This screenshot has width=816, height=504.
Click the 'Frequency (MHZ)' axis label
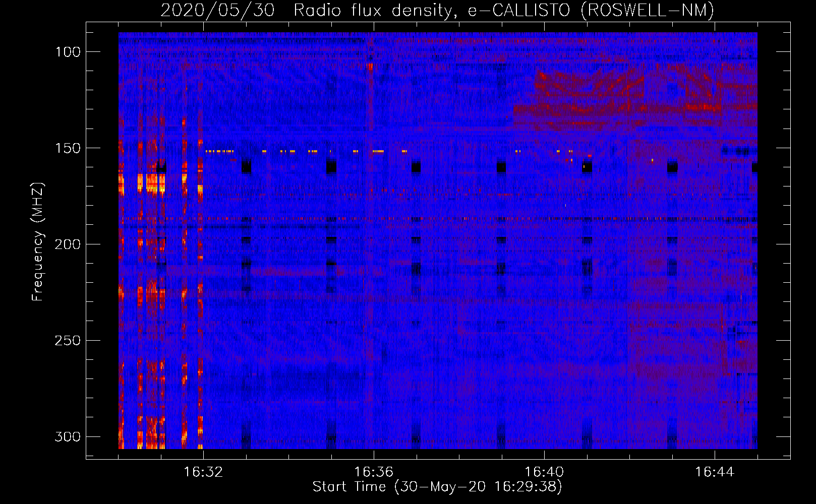pyautogui.click(x=38, y=241)
